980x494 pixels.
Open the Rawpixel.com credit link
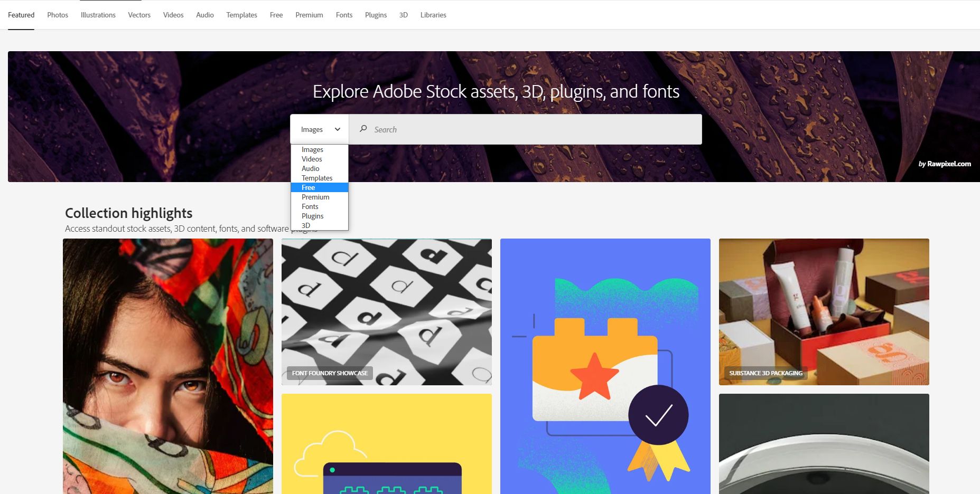(x=949, y=164)
